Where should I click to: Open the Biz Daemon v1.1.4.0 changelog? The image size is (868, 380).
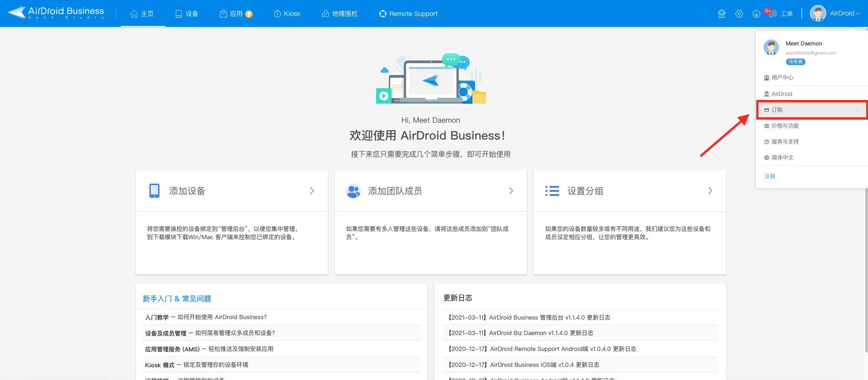point(521,333)
